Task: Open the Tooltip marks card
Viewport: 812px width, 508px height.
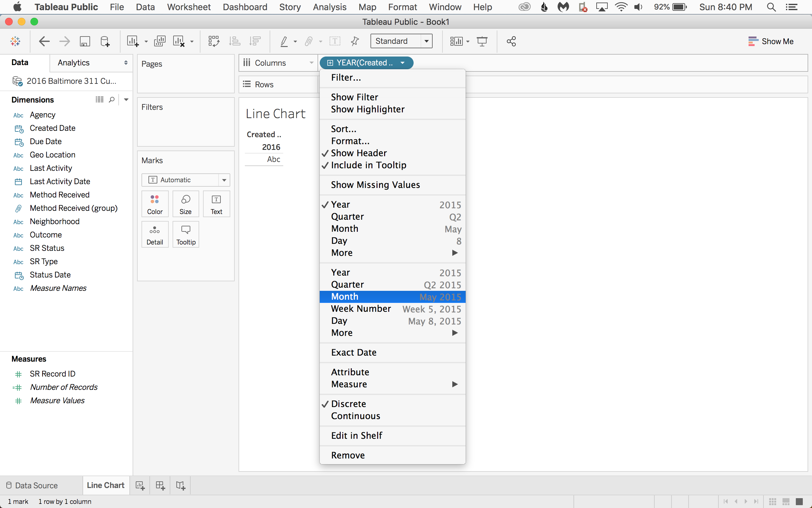Action: (x=186, y=235)
